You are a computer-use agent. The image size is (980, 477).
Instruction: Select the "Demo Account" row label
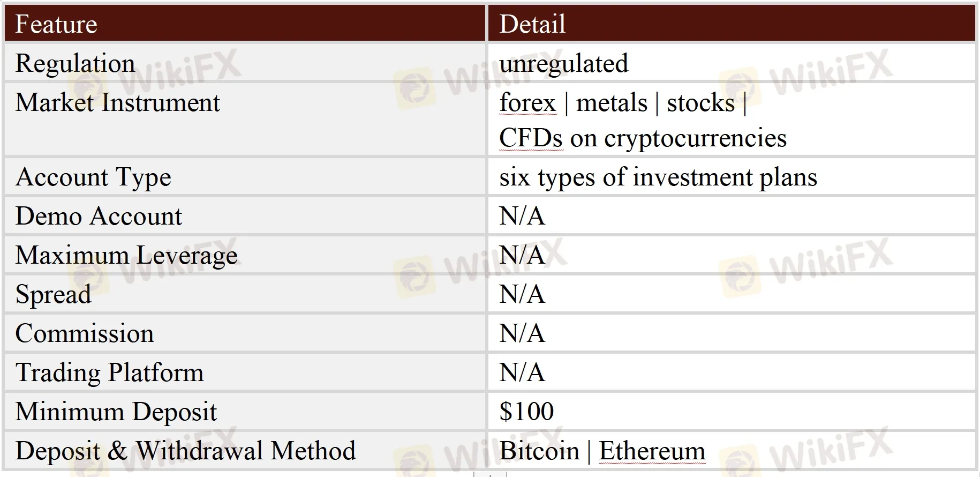tap(99, 216)
